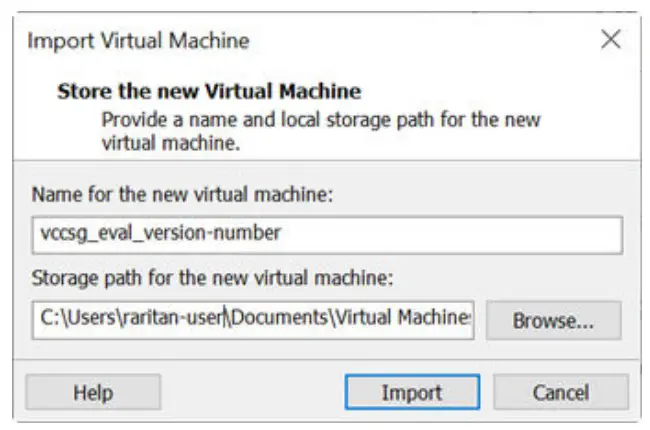Cancel the virtual machine import
The image size is (650, 430).
pyautogui.click(x=560, y=392)
